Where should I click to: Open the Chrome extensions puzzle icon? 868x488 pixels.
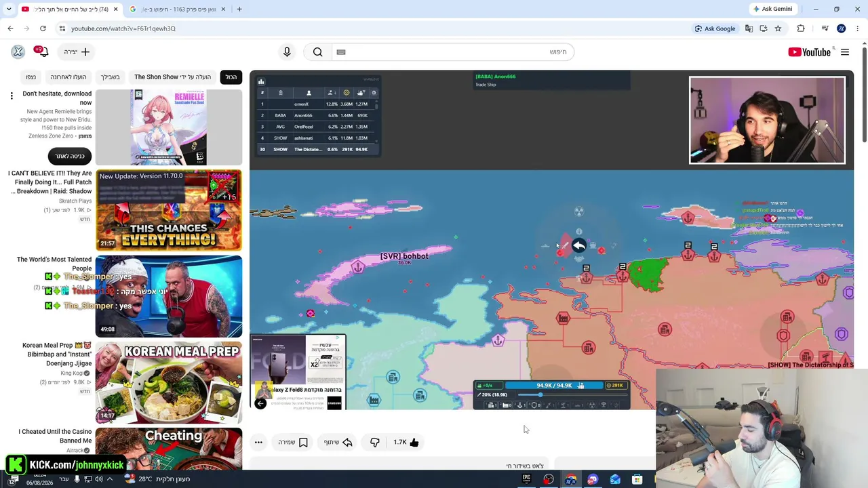(801, 28)
